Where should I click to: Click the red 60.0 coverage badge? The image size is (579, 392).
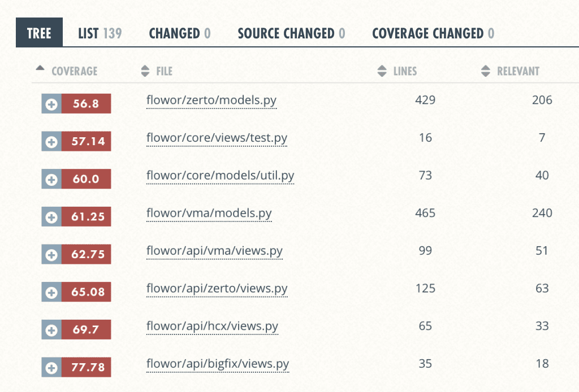click(x=86, y=179)
